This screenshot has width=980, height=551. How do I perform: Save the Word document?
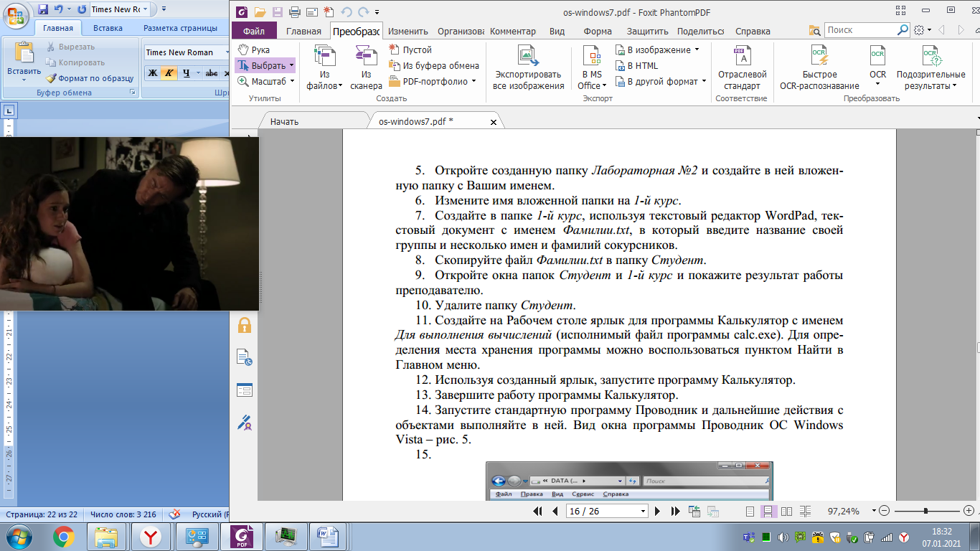[x=42, y=9]
